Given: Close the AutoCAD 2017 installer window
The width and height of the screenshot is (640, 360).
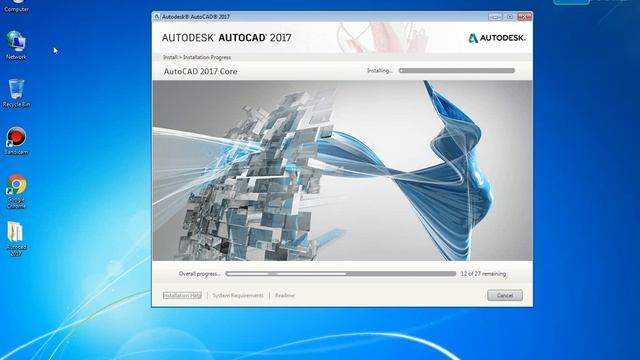Looking at the screenshot, I should coord(524,17).
